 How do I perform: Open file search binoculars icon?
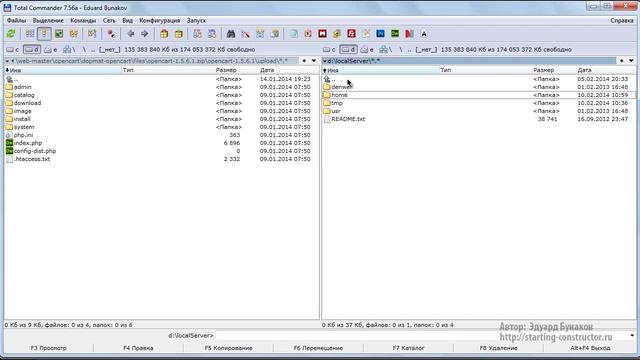tap(231, 34)
